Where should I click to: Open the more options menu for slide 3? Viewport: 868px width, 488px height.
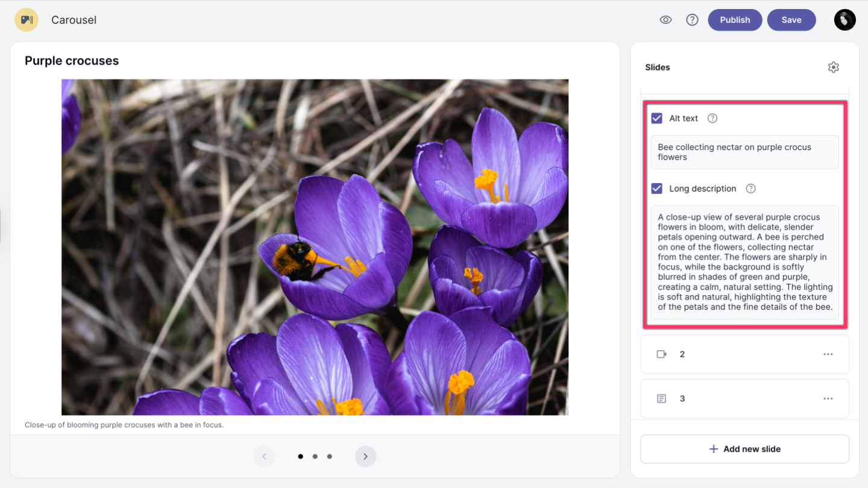point(828,399)
